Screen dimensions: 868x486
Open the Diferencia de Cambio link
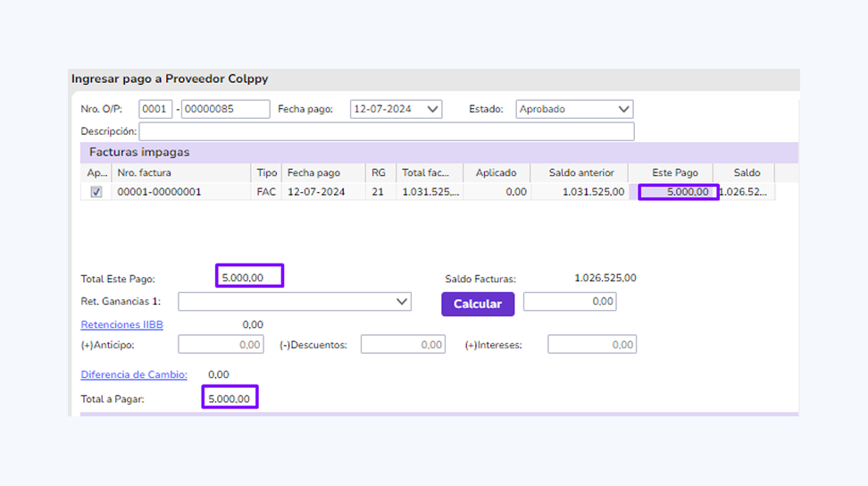134,374
